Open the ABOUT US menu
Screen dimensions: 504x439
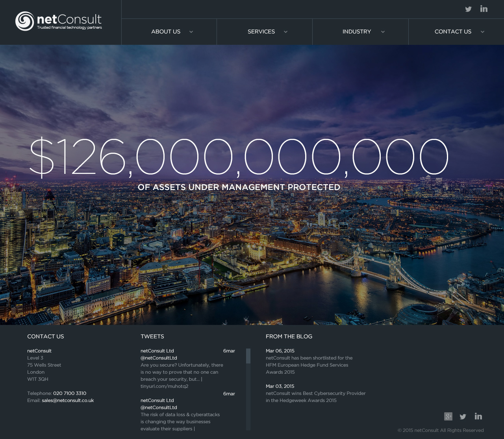pos(166,31)
